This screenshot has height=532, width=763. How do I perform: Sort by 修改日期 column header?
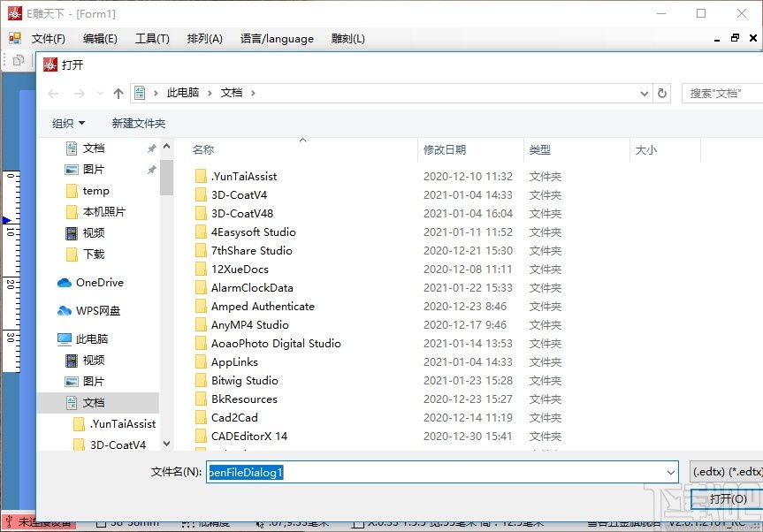coord(444,149)
